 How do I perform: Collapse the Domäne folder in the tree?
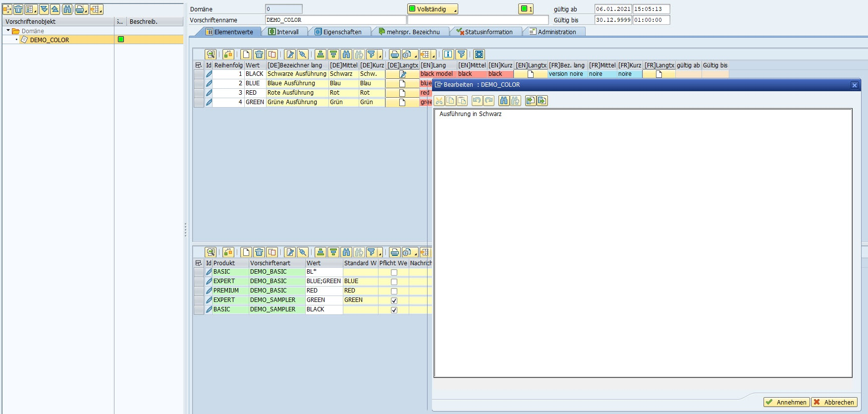[x=8, y=31]
